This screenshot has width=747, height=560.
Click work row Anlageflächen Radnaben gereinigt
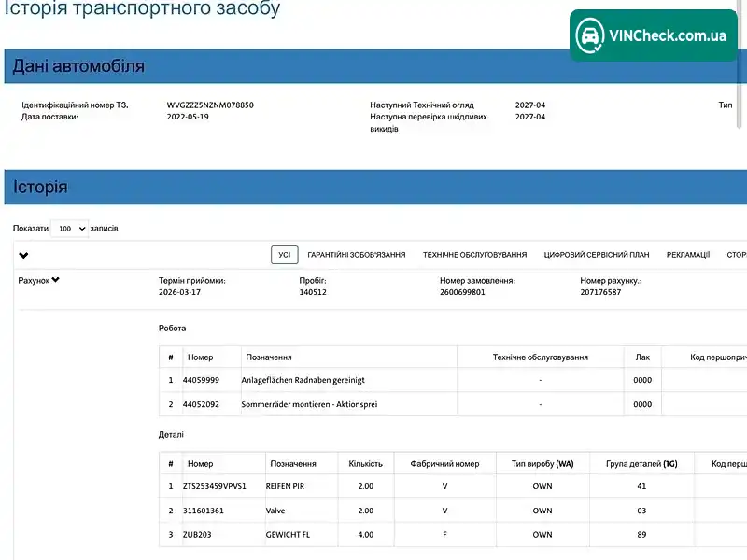453,380
